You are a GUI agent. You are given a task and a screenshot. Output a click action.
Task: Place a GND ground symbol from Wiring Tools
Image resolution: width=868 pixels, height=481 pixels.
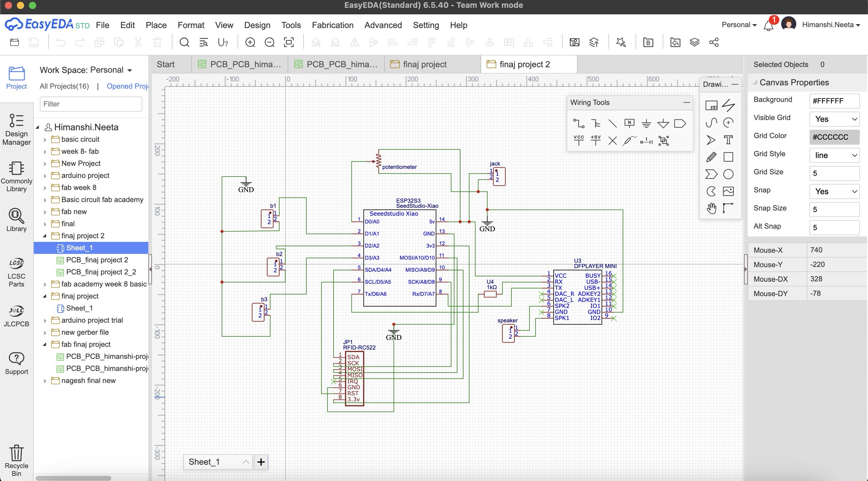coord(646,123)
